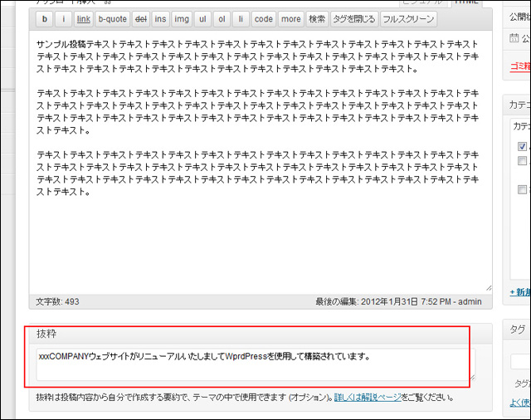Add ordered list with ol button
Screen dimensions: 531x420
(x=222, y=18)
